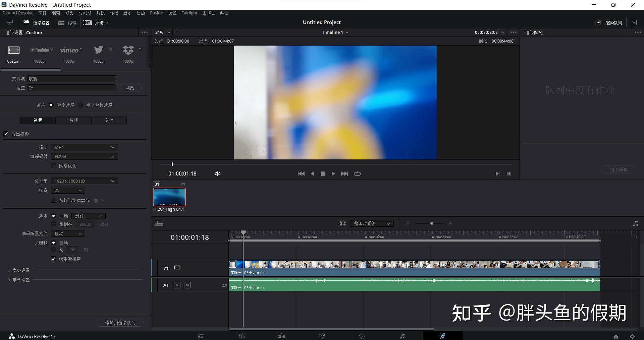This screenshot has height=340, width=644.
Task: Select the 多个单独片段 radio button
Action: coord(80,105)
